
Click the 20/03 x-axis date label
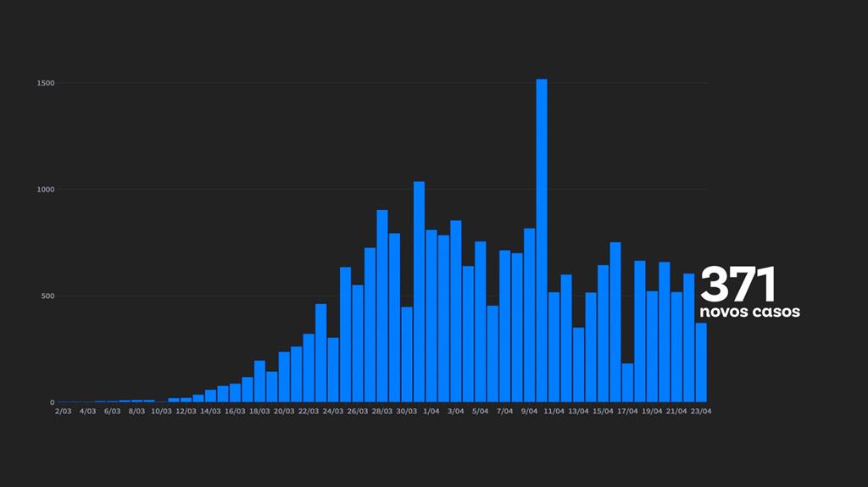284,412
